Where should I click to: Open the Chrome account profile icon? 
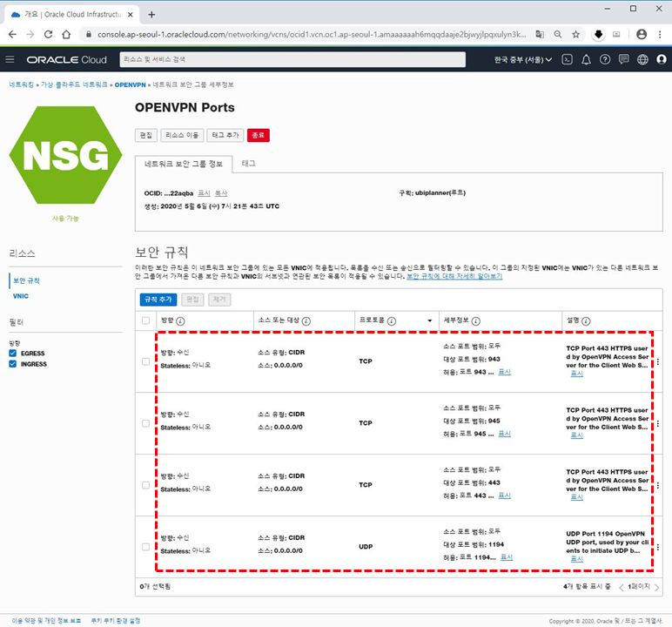[x=642, y=34]
